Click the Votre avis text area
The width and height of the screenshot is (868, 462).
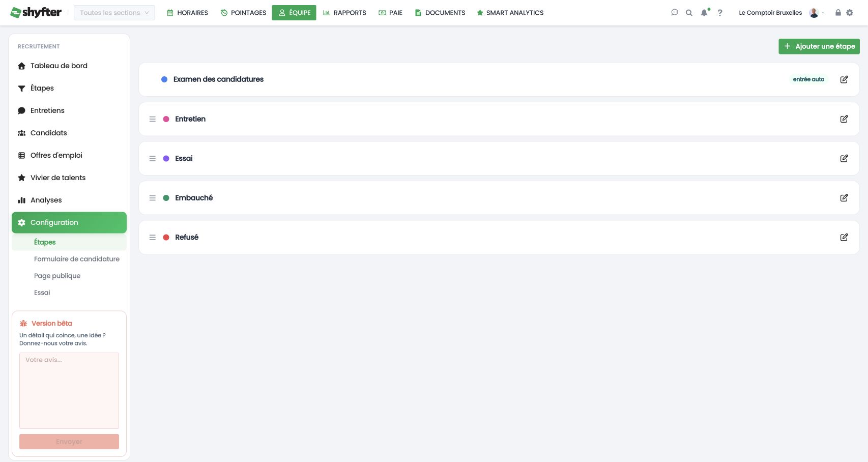[x=69, y=391]
